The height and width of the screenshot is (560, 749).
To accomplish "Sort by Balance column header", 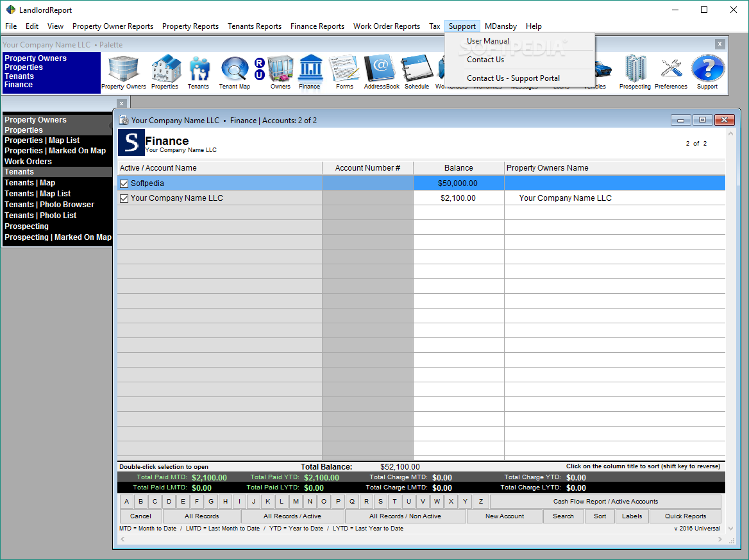I will (459, 167).
